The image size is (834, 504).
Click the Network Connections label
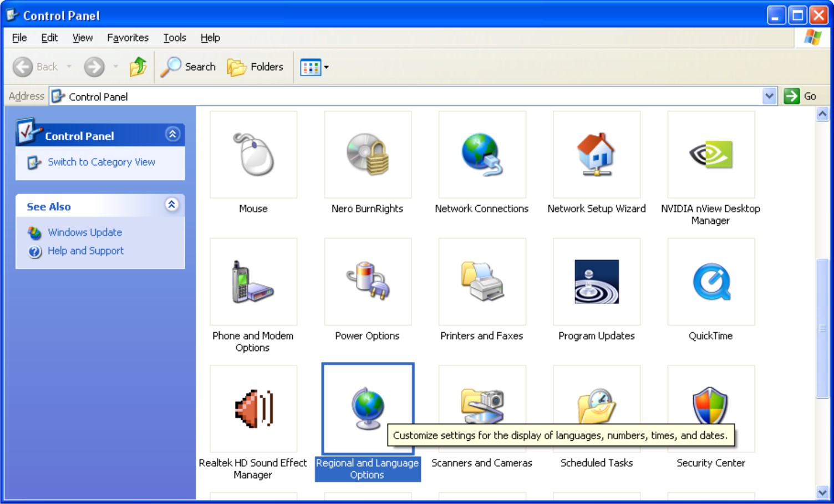tap(482, 208)
